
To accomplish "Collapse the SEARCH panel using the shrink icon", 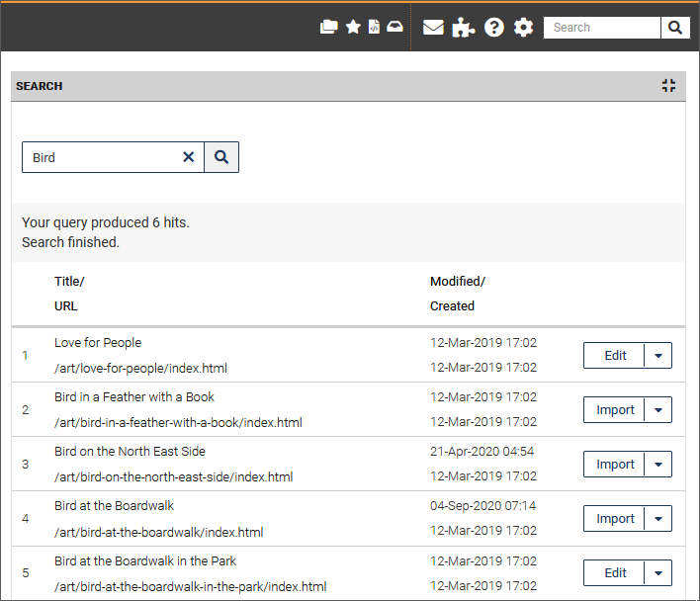I will coord(668,86).
